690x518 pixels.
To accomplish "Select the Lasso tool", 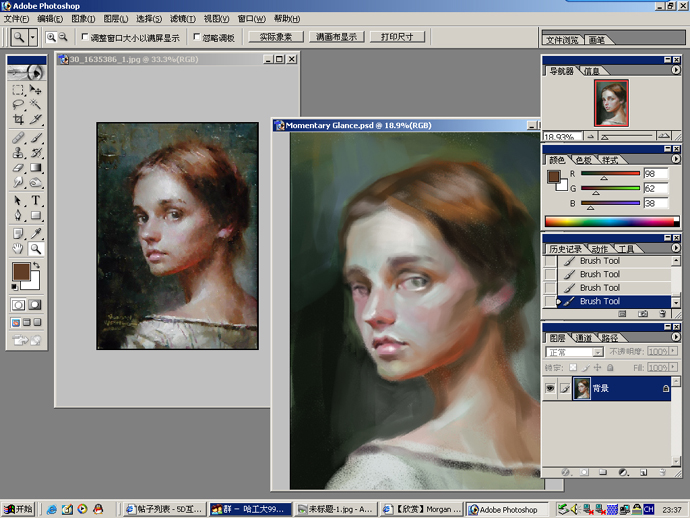I will [x=18, y=104].
